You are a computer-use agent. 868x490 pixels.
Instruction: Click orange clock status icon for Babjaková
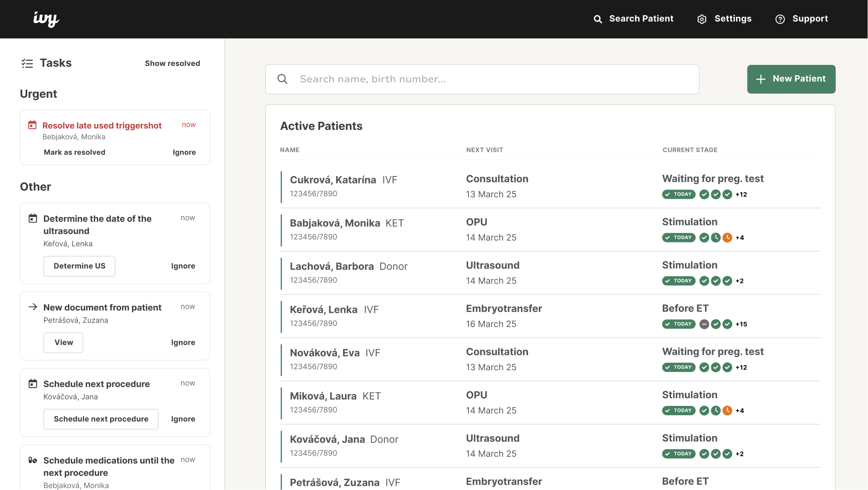tap(727, 238)
